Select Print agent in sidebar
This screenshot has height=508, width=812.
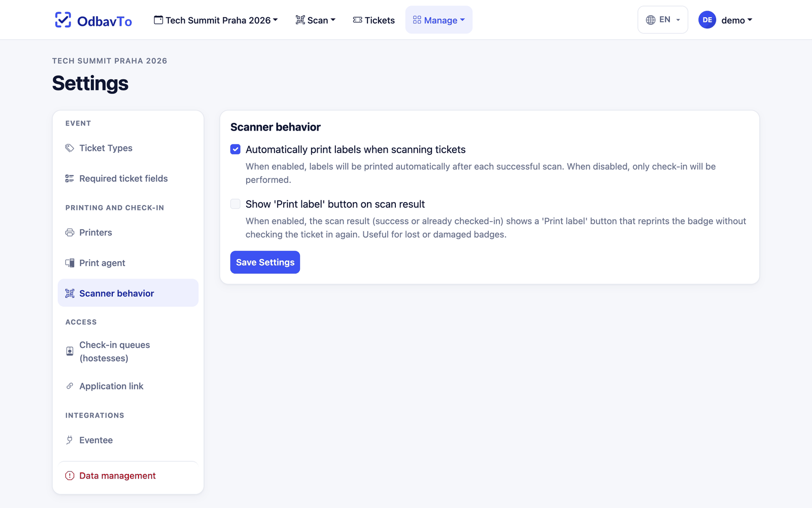click(128, 263)
